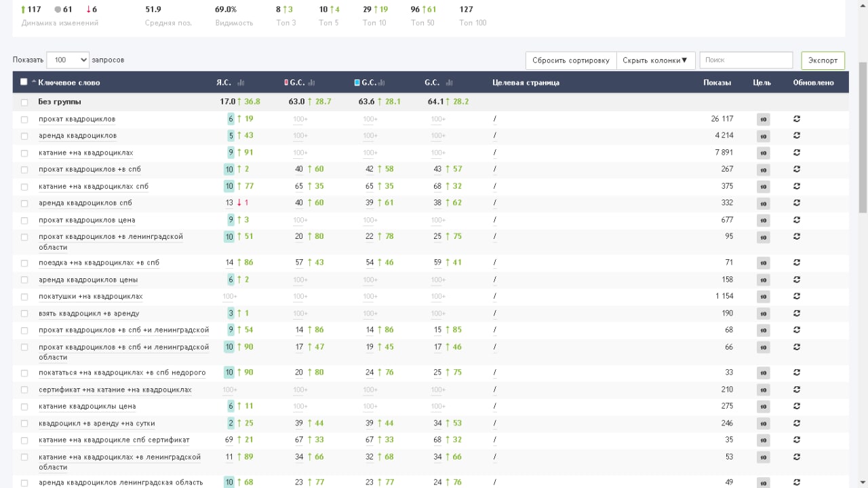The width and height of the screenshot is (868, 488).
Task: Open chart icon next to Я.С. column header
Action: pyautogui.click(x=241, y=83)
